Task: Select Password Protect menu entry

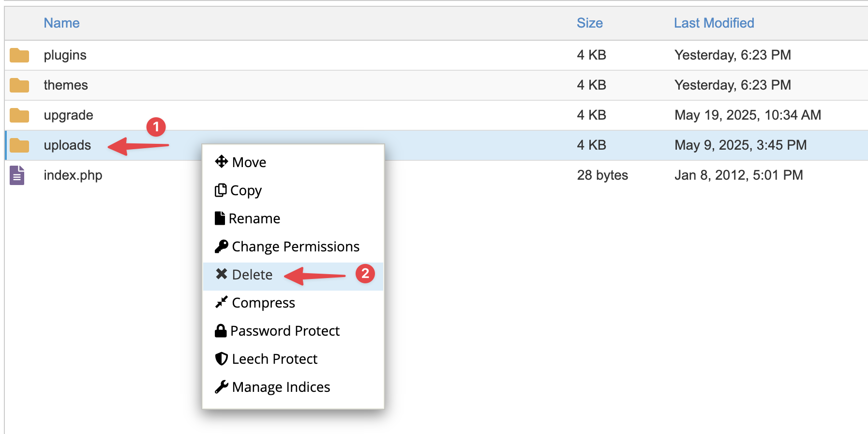Action: point(293,331)
